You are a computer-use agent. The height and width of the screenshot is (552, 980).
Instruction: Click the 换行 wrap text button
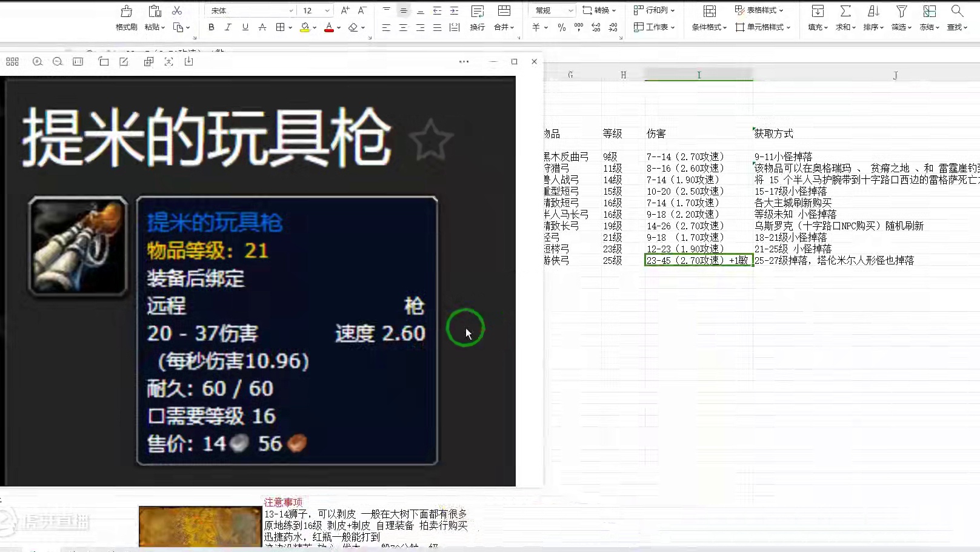(x=477, y=27)
